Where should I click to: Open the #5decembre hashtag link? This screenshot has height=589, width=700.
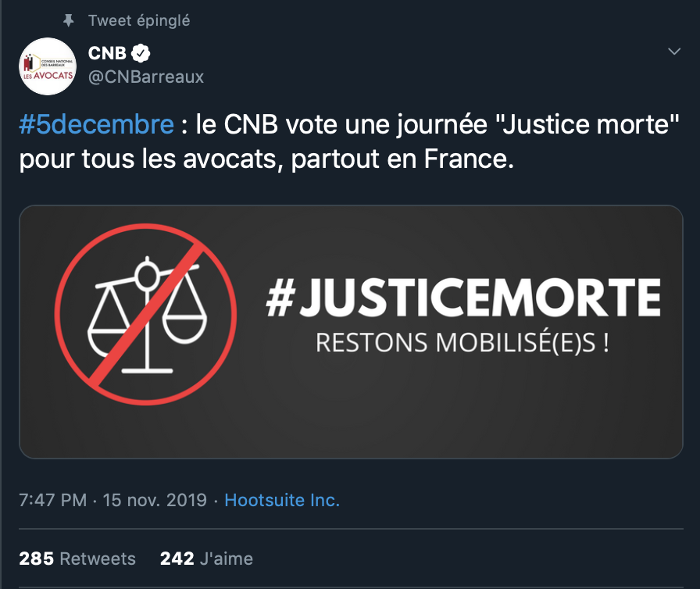[x=96, y=125]
